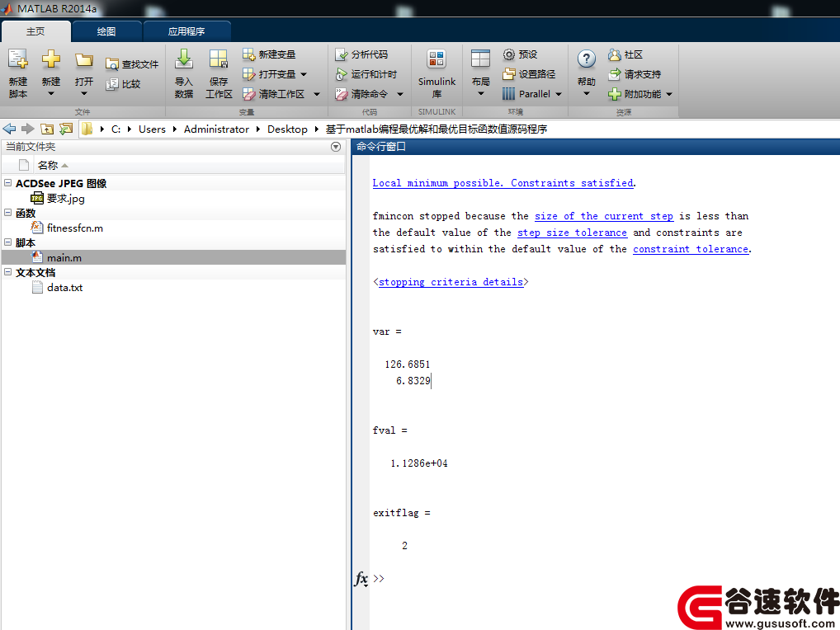The height and width of the screenshot is (630, 840).
Task: Click the Compare (比较) icon
Action: (112, 84)
